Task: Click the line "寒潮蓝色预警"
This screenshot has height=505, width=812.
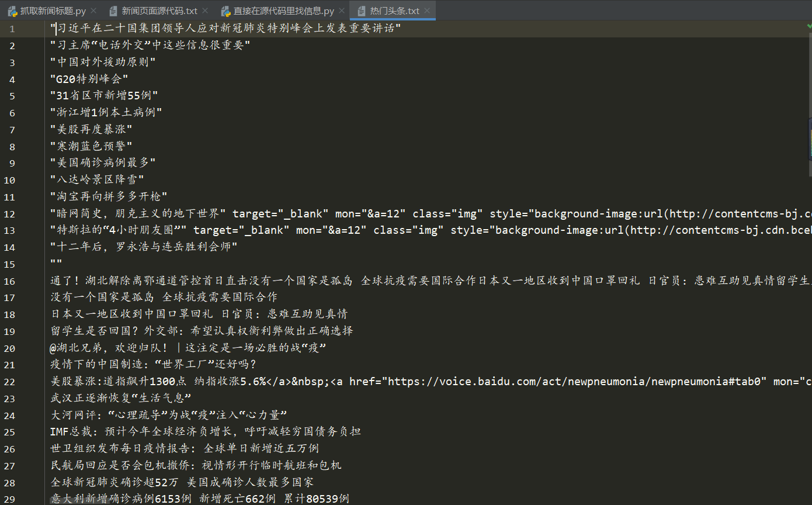Action: (x=91, y=146)
